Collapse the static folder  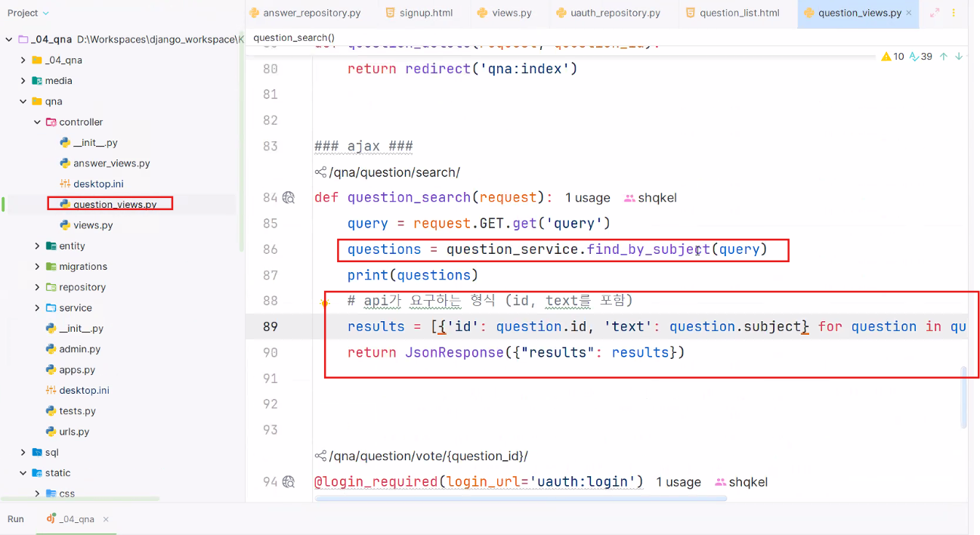click(23, 473)
